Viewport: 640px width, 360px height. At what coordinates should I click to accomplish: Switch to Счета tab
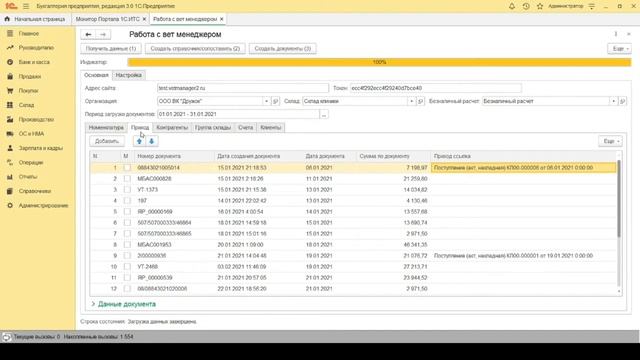click(x=245, y=128)
